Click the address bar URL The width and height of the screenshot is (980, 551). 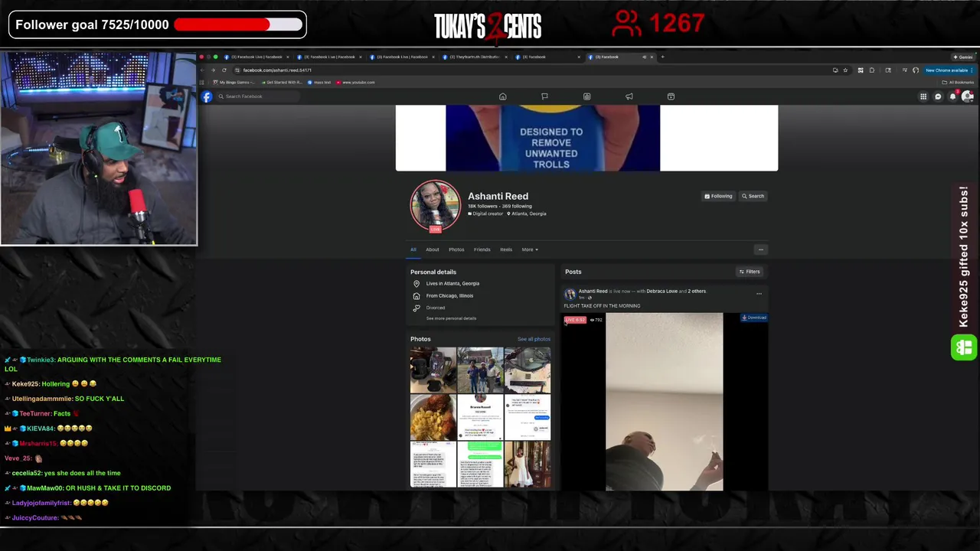(x=277, y=70)
